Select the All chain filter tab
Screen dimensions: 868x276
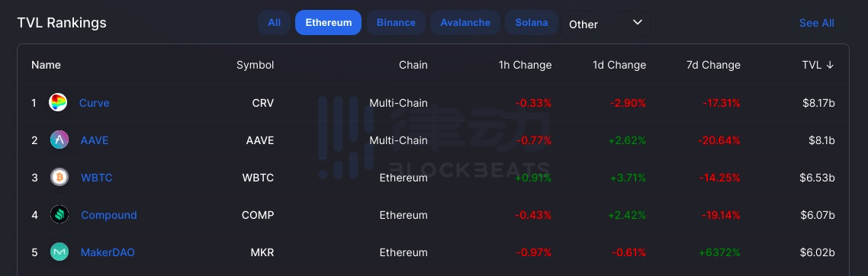click(x=274, y=23)
